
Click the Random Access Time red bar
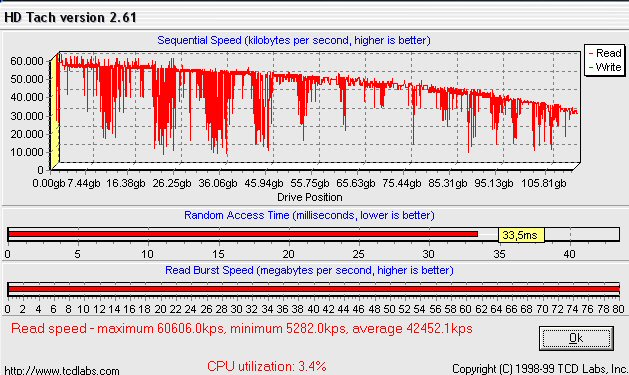point(243,234)
